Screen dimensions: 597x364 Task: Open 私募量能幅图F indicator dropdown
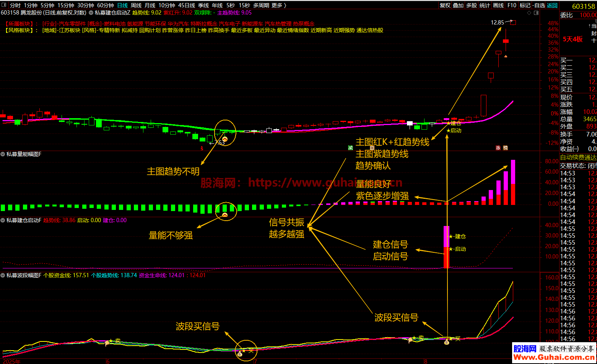tap(3, 154)
